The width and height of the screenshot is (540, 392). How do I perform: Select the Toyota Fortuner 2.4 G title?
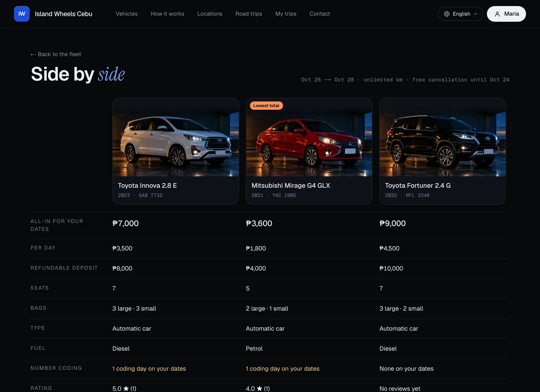tap(418, 185)
